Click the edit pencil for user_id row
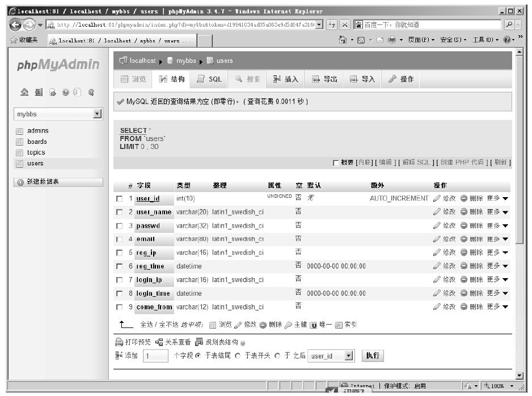The image size is (532, 396). (x=437, y=198)
